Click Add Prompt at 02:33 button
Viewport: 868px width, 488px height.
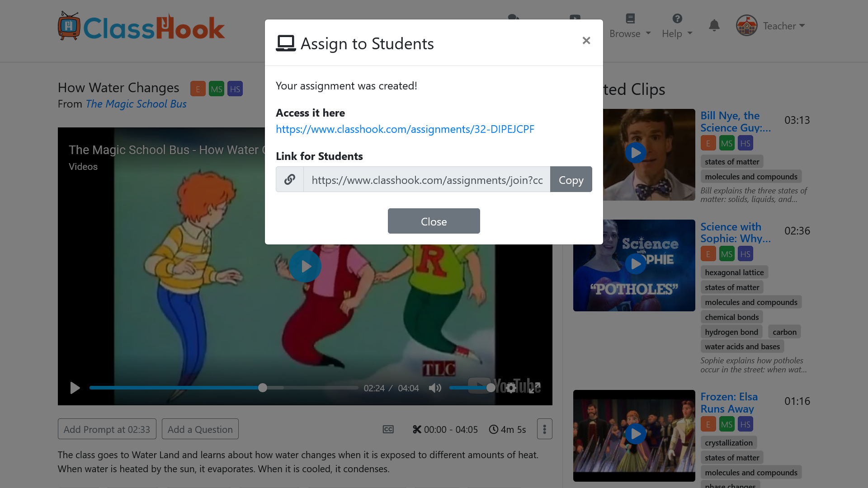[x=107, y=429]
